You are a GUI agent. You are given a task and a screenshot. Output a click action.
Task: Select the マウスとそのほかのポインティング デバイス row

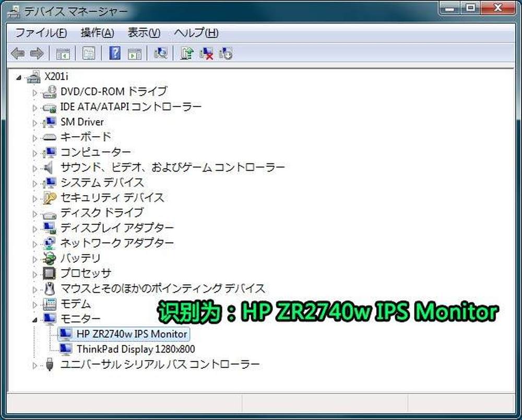click(163, 289)
